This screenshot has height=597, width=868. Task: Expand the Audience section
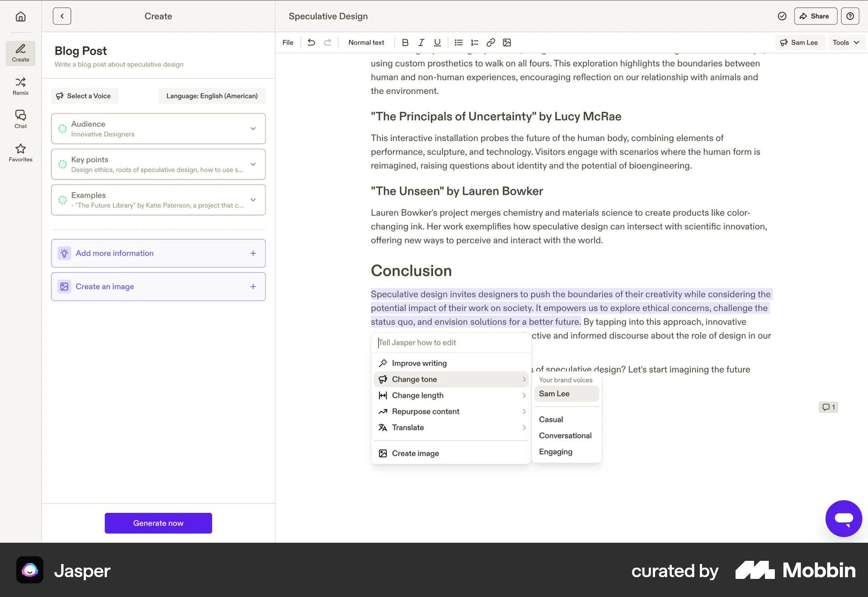pos(253,128)
